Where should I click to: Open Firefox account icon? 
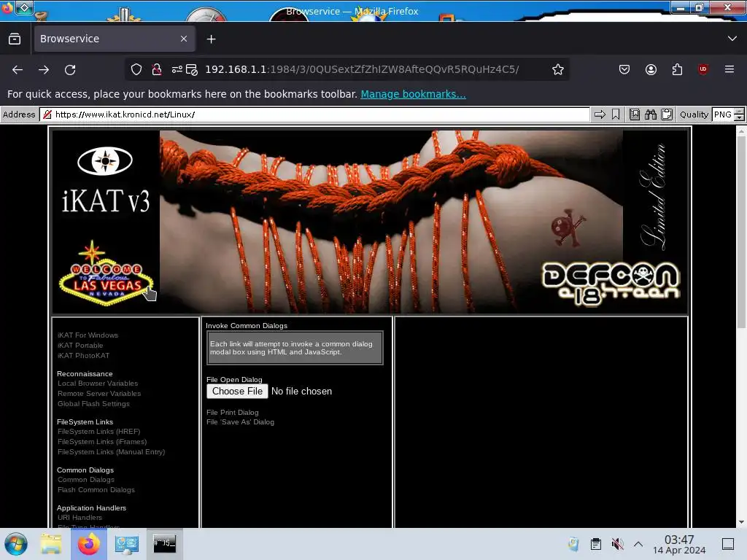tap(651, 69)
